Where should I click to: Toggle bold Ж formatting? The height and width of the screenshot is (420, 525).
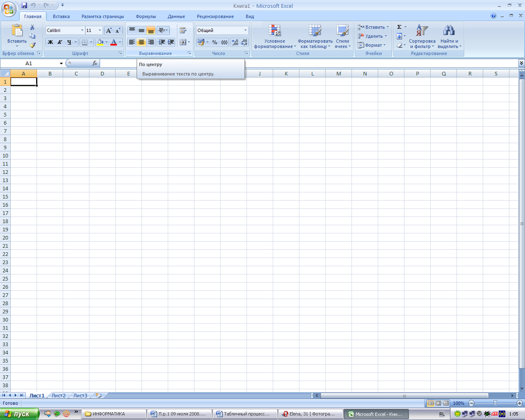50,42
